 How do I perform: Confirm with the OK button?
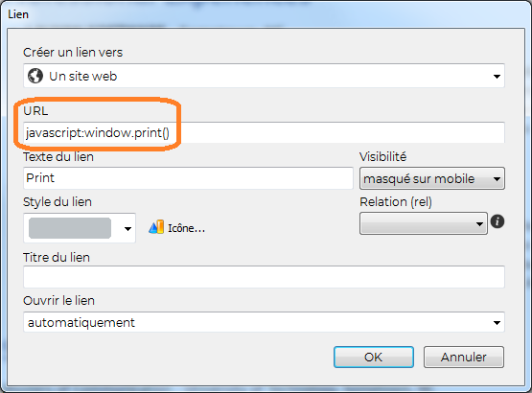click(374, 357)
